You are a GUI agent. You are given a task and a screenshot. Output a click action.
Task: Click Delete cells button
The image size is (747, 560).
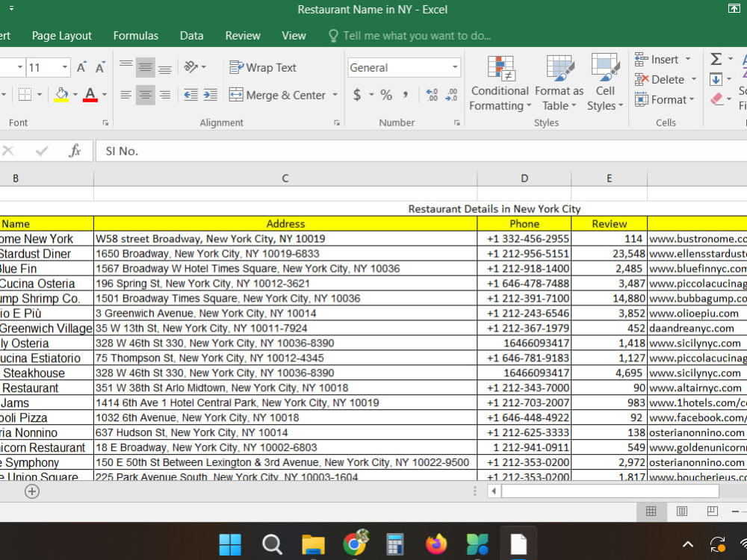(660, 80)
